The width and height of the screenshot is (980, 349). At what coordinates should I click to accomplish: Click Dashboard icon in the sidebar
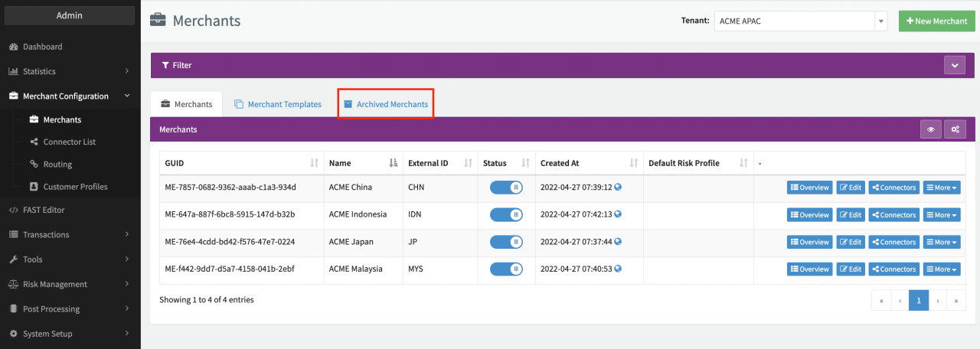13,47
